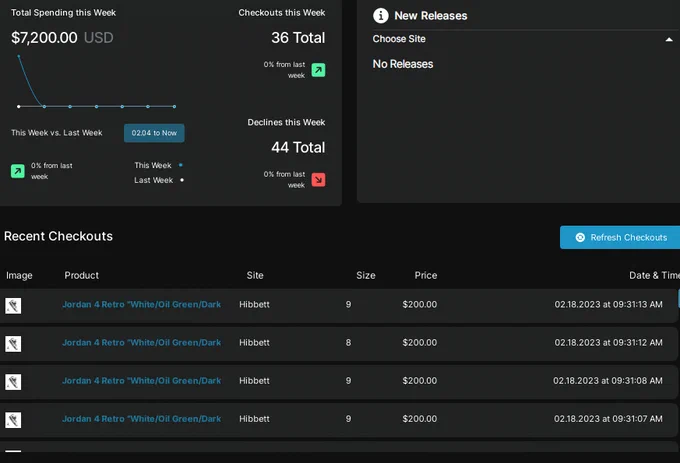Open the Jordan 4 Retro link in the 09:31:12 row
Image resolution: width=680 pixels, height=463 pixels.
[141, 342]
